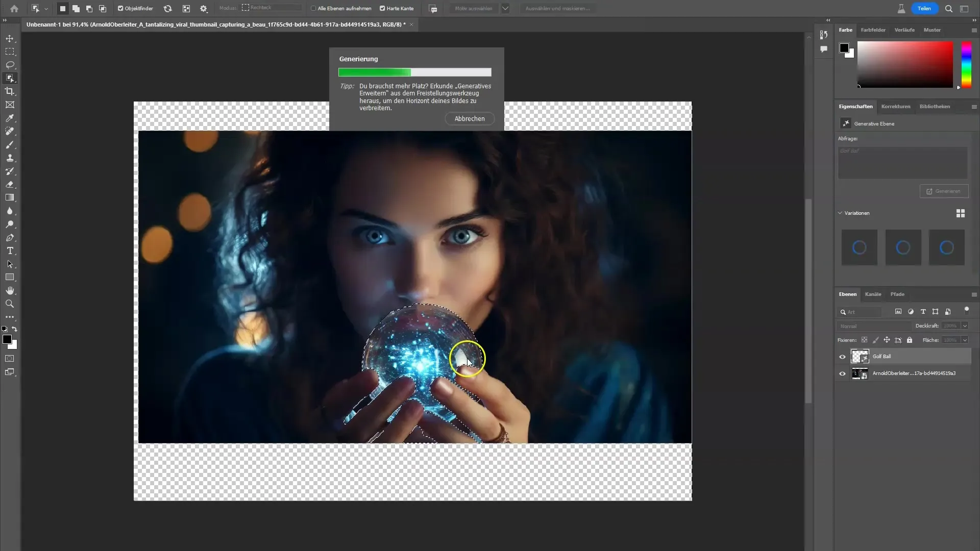The height and width of the screenshot is (551, 980).
Task: Select the Blur tool
Action: coord(10,211)
